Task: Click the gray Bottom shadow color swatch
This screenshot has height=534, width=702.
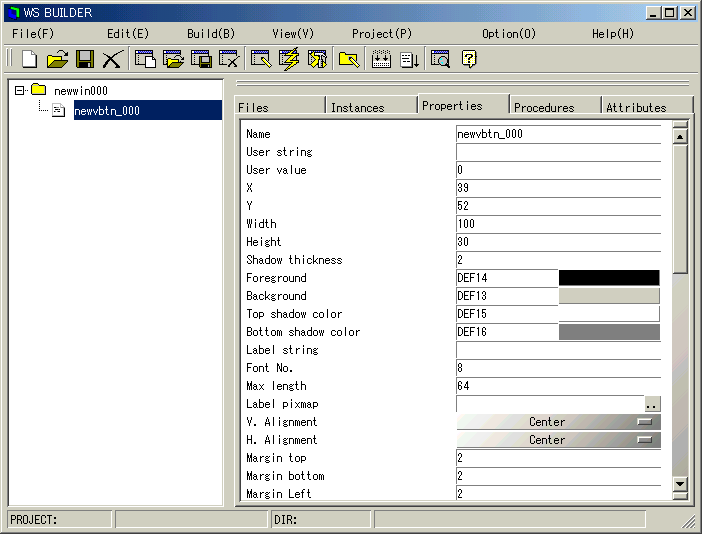Action: 609,332
